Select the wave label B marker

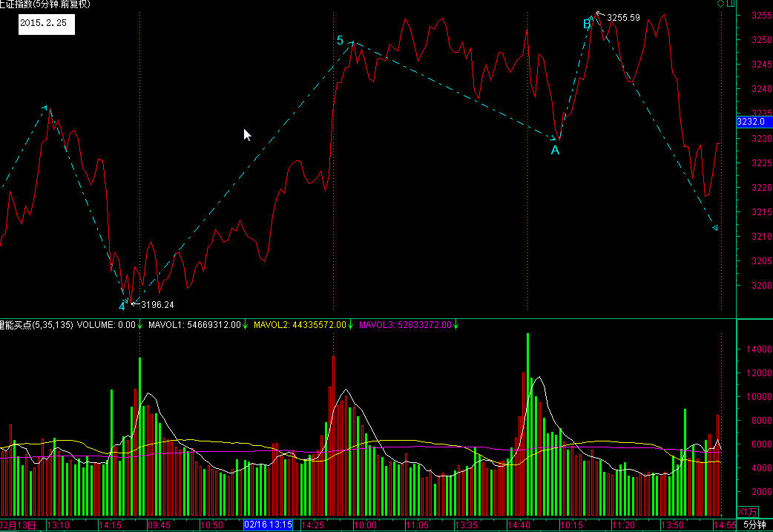pyautogui.click(x=587, y=24)
